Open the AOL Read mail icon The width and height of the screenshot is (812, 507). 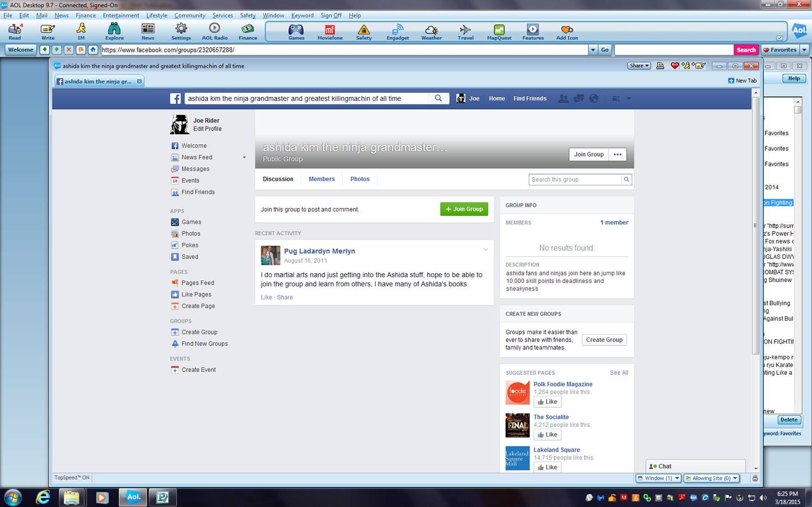coord(15,32)
